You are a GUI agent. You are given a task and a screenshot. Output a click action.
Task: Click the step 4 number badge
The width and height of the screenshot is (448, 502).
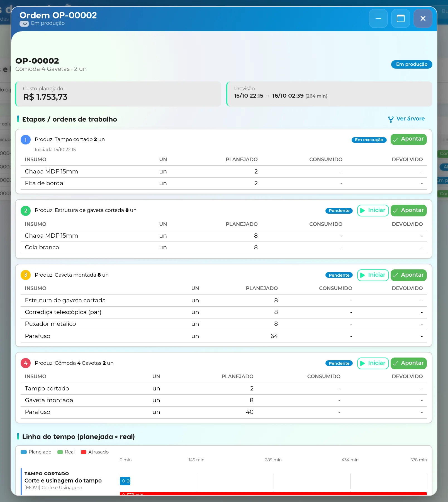click(26, 363)
